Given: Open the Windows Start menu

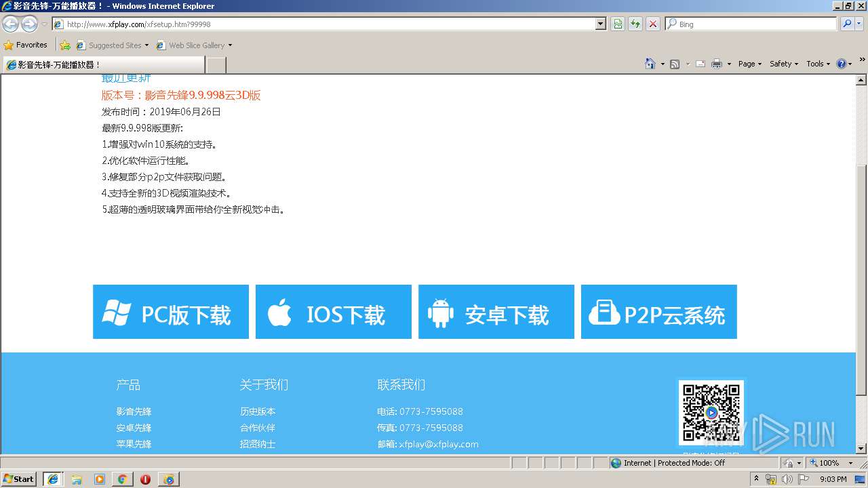Looking at the screenshot, I should pos(19,479).
